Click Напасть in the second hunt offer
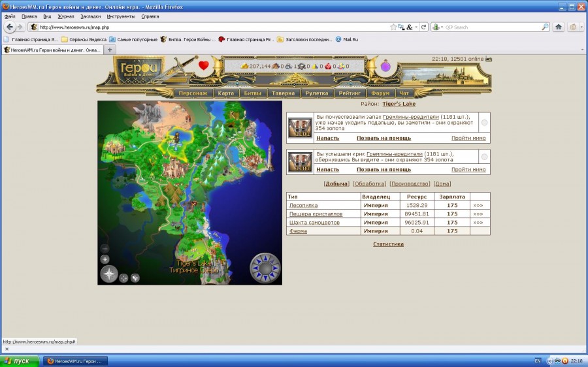 point(328,169)
